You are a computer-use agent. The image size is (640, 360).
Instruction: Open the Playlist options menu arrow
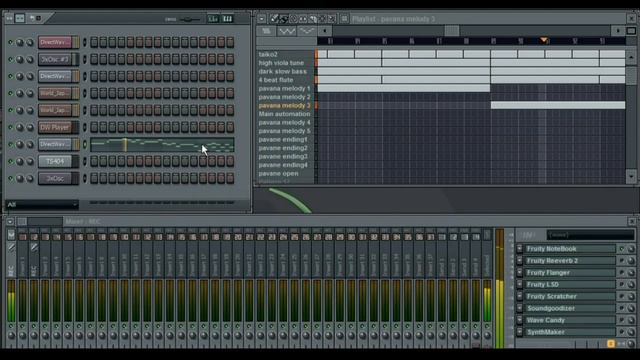point(262,18)
